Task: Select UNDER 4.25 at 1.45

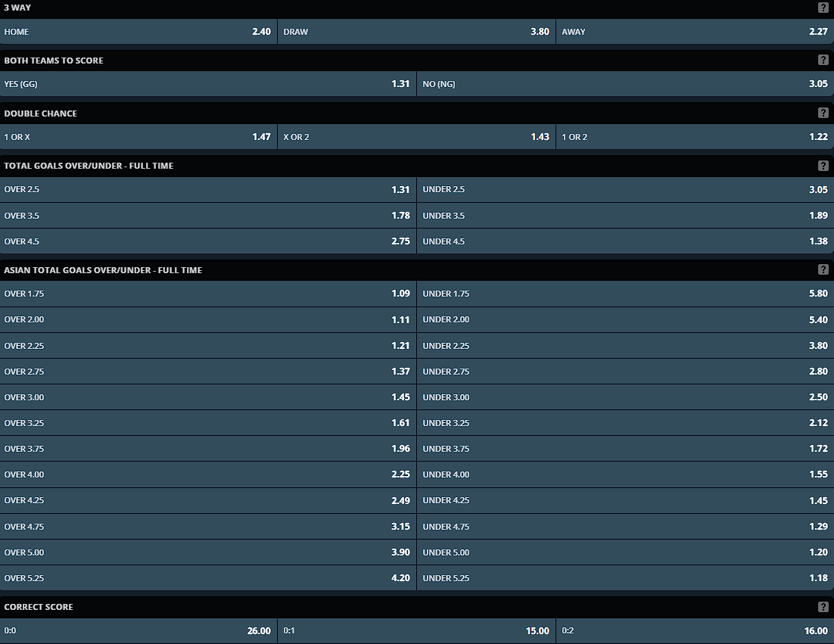Action: coord(625,500)
